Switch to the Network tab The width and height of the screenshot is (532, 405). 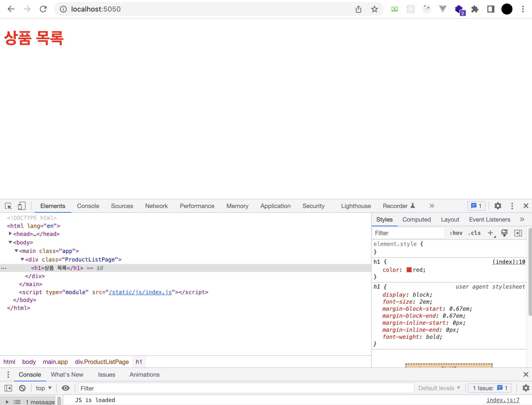pos(156,206)
